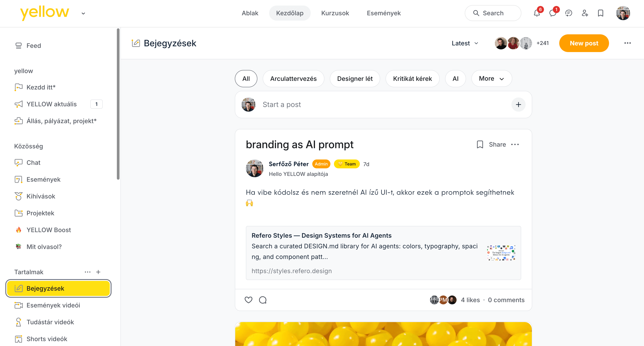Open the yellow ball pit post image
Image resolution: width=644 pixels, height=346 pixels.
pos(383,334)
